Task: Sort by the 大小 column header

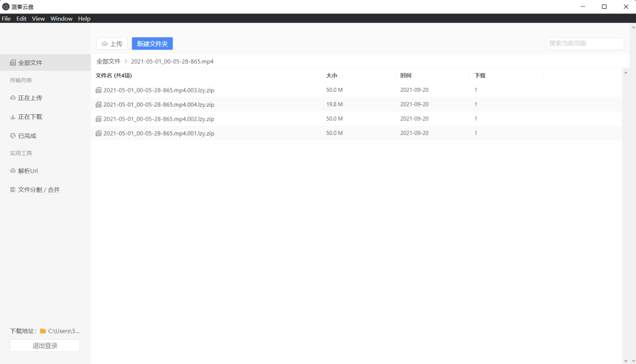Action: (332, 75)
